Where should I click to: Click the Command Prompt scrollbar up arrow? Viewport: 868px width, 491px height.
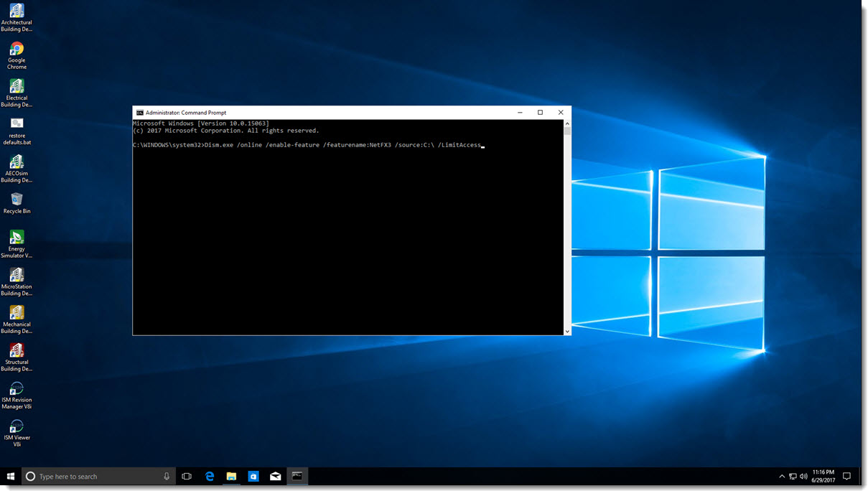pyautogui.click(x=567, y=123)
